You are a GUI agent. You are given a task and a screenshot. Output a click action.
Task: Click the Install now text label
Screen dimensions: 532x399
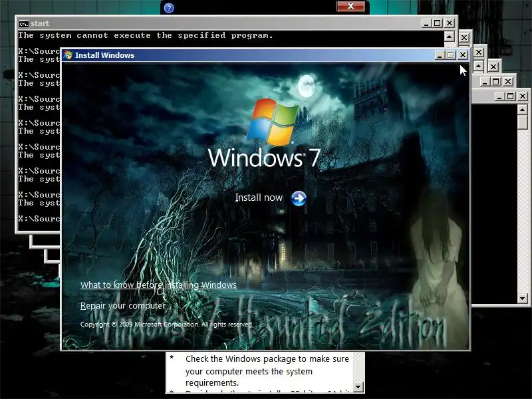[259, 198]
